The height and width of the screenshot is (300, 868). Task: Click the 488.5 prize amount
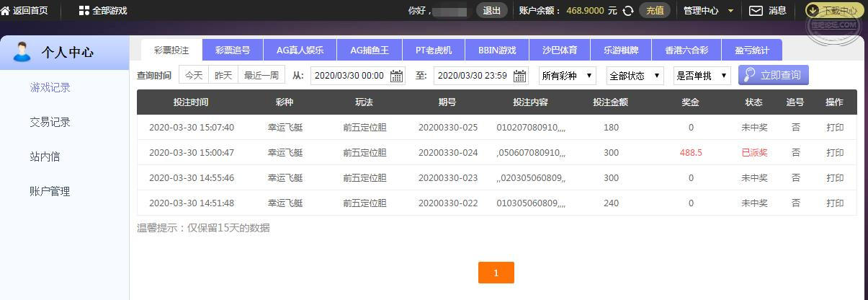tap(691, 153)
